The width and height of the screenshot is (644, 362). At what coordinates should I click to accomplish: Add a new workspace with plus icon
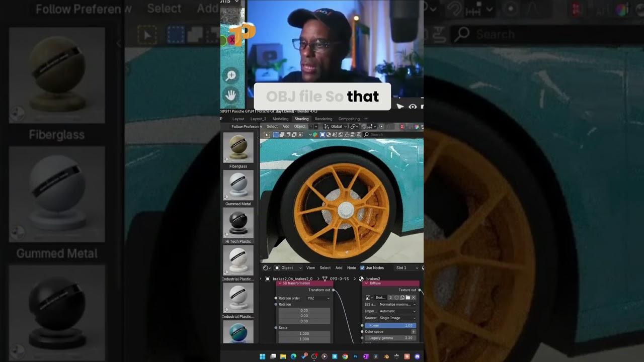[366, 119]
